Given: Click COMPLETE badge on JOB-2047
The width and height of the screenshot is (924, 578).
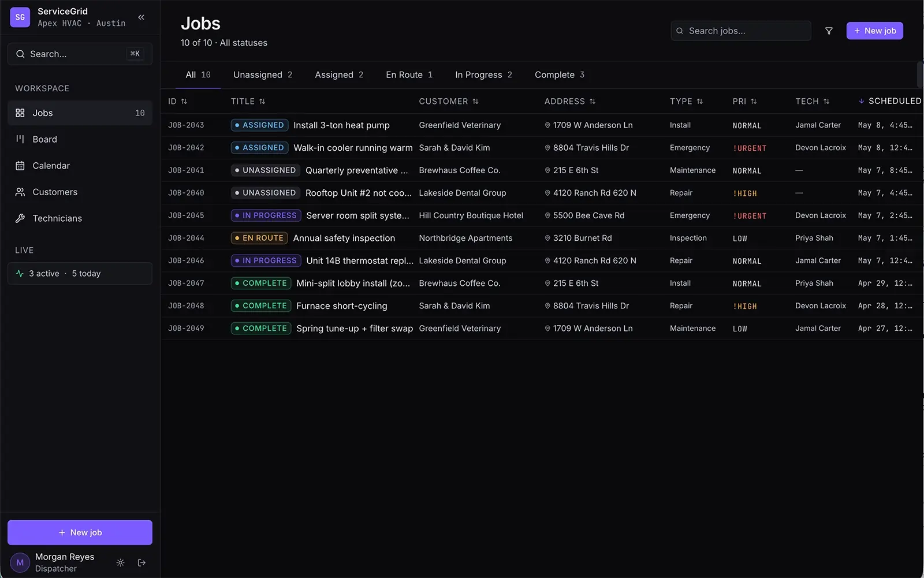Looking at the screenshot, I should 261,283.
